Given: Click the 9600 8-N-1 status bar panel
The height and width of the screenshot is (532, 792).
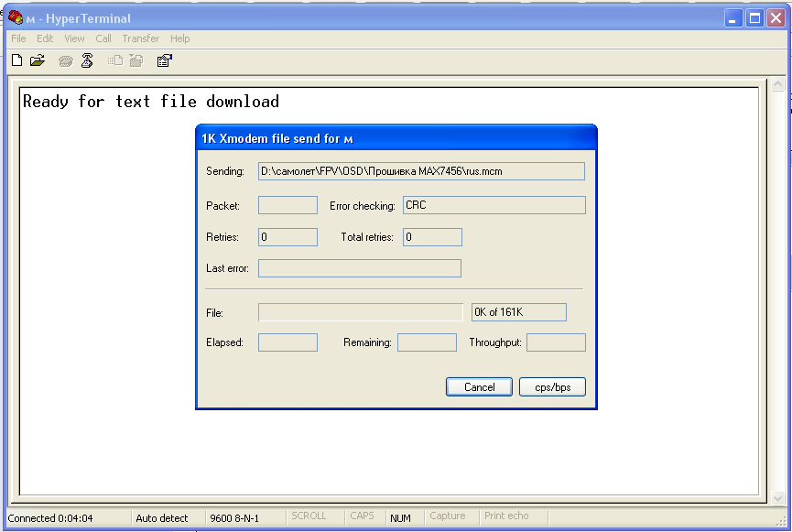Looking at the screenshot, I should (234, 518).
